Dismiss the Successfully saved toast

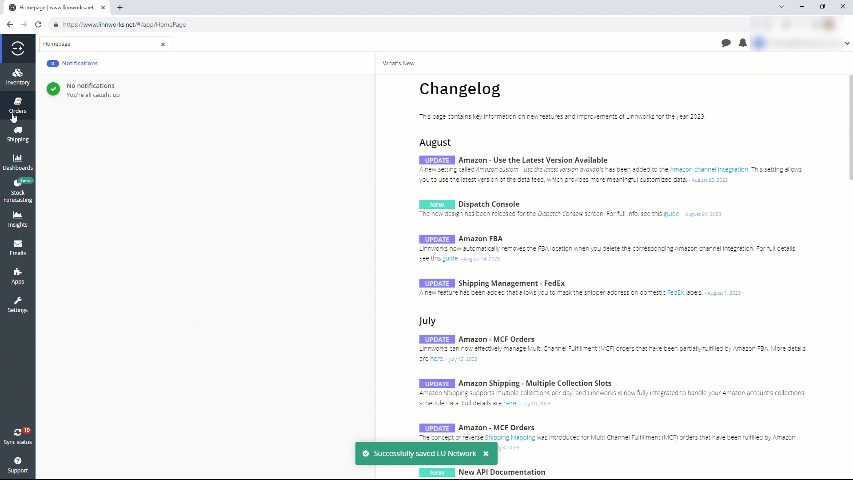tap(486, 453)
